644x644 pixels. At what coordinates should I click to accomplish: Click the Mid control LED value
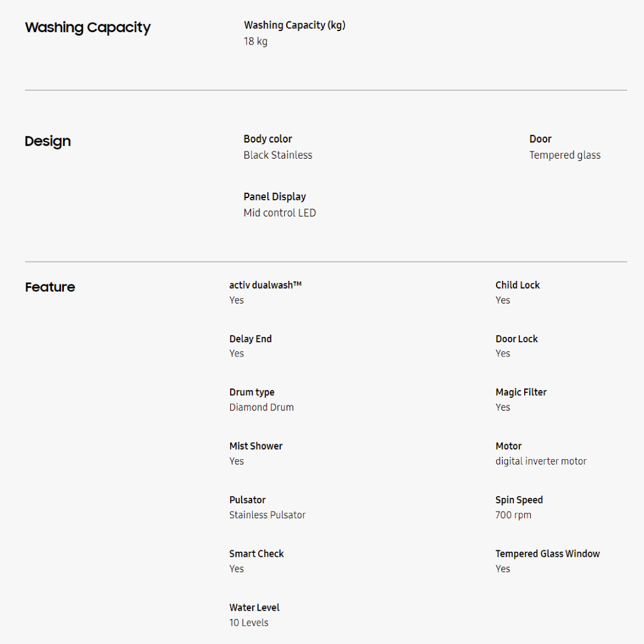[280, 213]
